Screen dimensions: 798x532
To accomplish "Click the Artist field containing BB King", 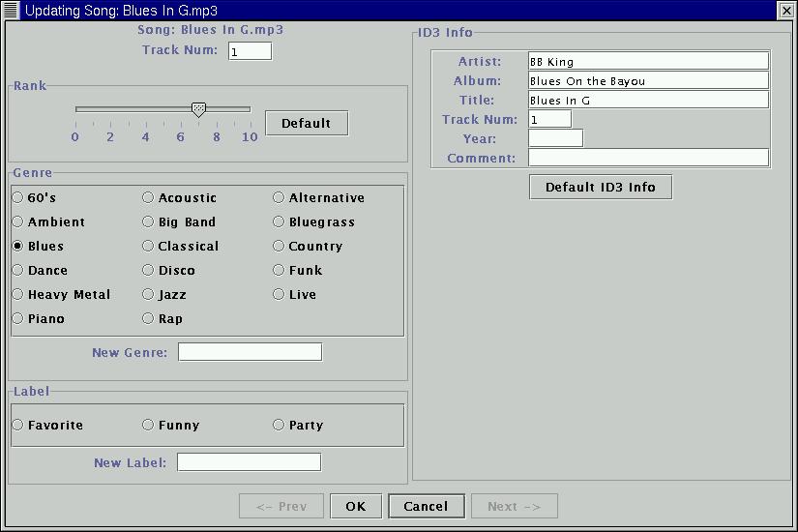I will (x=648, y=62).
